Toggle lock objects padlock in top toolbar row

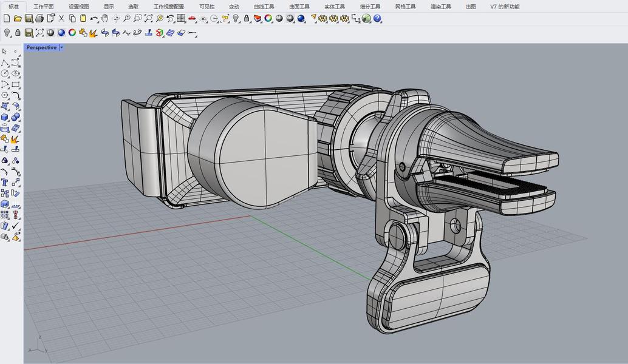[247, 19]
